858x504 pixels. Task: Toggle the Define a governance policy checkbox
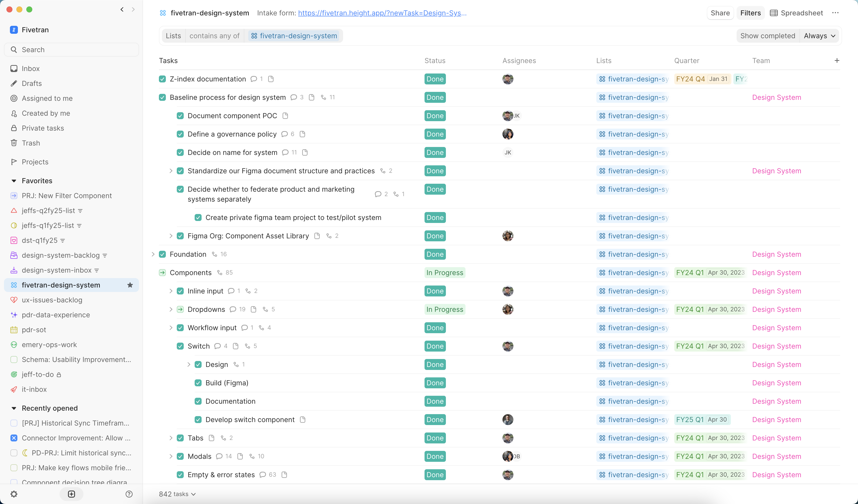(180, 134)
